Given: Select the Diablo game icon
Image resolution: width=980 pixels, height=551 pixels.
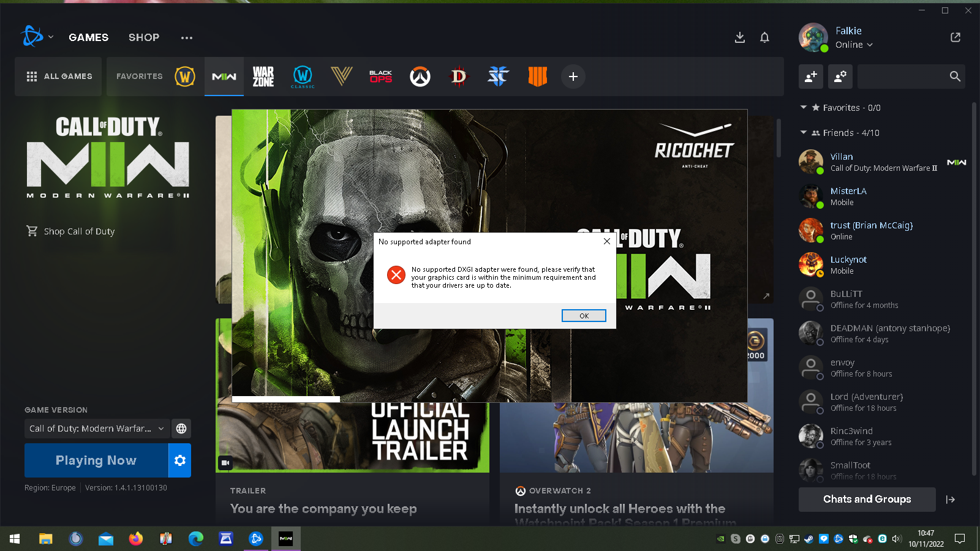Looking at the screenshot, I should pos(459,77).
